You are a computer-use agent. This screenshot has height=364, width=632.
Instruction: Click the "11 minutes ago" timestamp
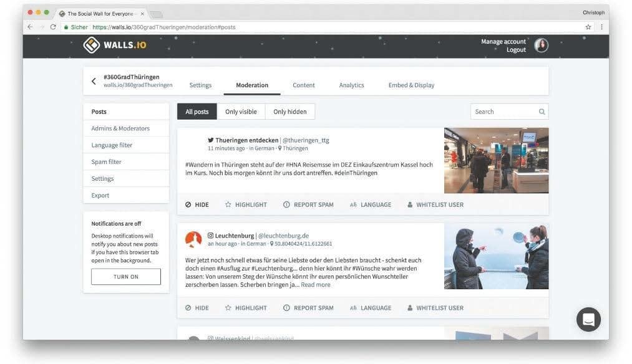[226, 148]
